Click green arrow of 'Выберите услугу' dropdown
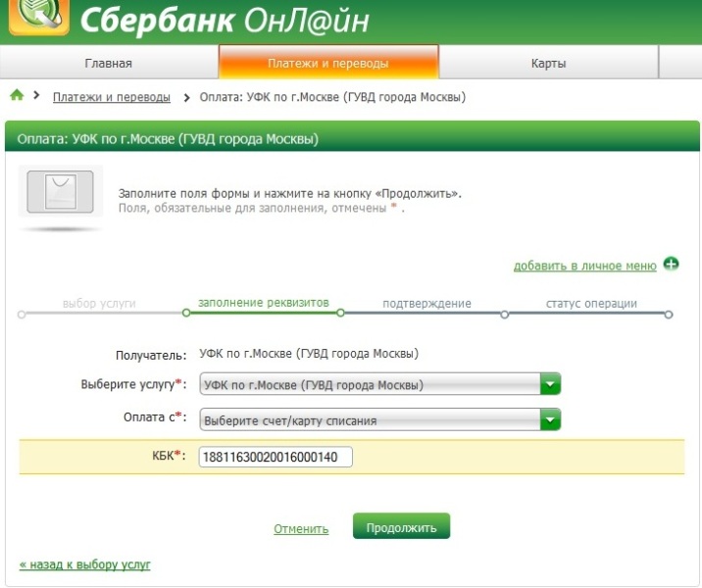Viewport: 702px width, 588px height. click(551, 385)
